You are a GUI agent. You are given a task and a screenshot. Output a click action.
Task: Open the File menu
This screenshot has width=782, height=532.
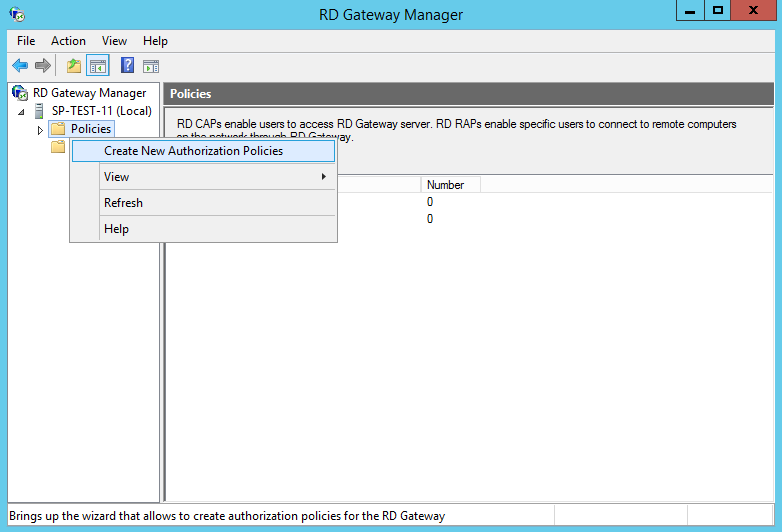(x=26, y=41)
